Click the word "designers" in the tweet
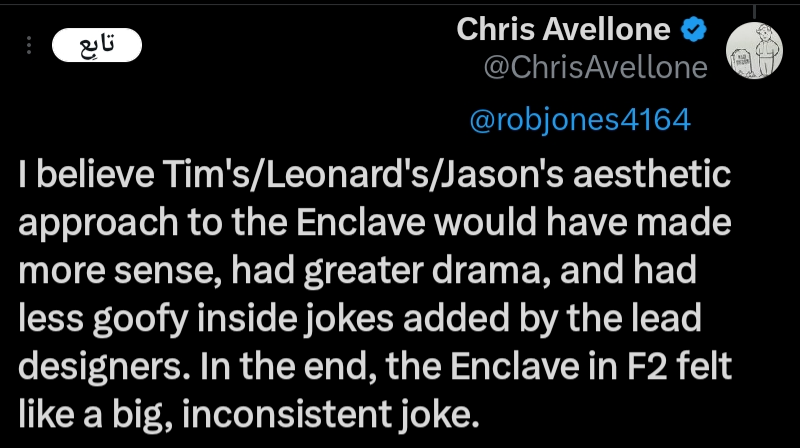This screenshot has width=800, height=448. click(x=101, y=366)
